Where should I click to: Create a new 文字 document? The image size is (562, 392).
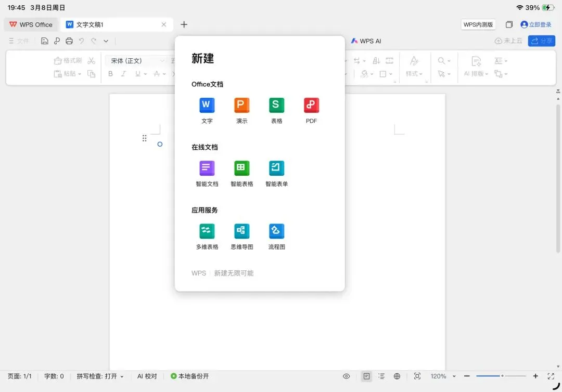(207, 111)
